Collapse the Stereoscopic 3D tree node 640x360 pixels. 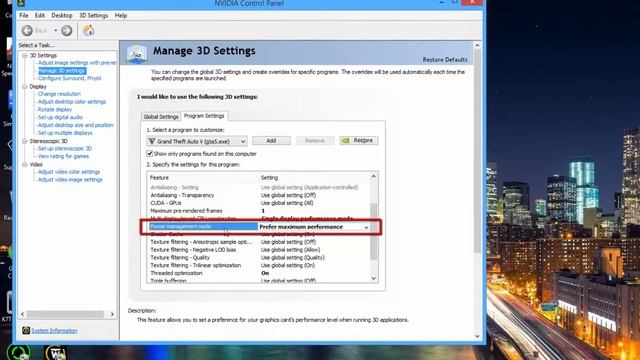pyautogui.click(x=25, y=141)
